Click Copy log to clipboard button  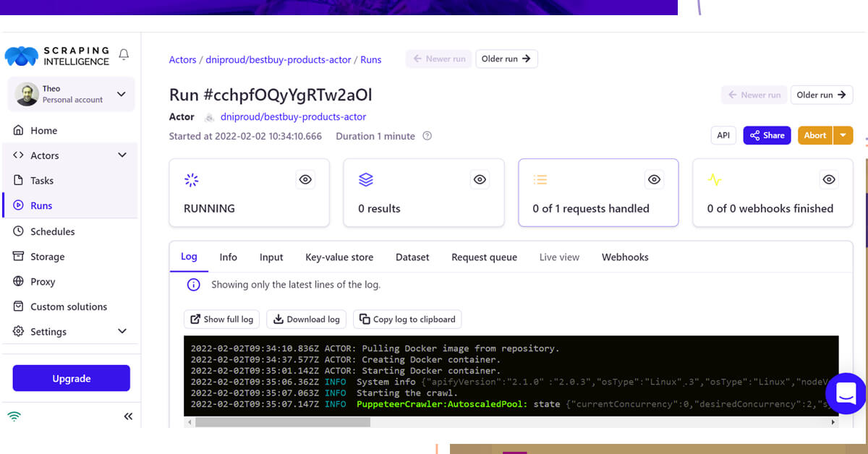click(x=407, y=320)
